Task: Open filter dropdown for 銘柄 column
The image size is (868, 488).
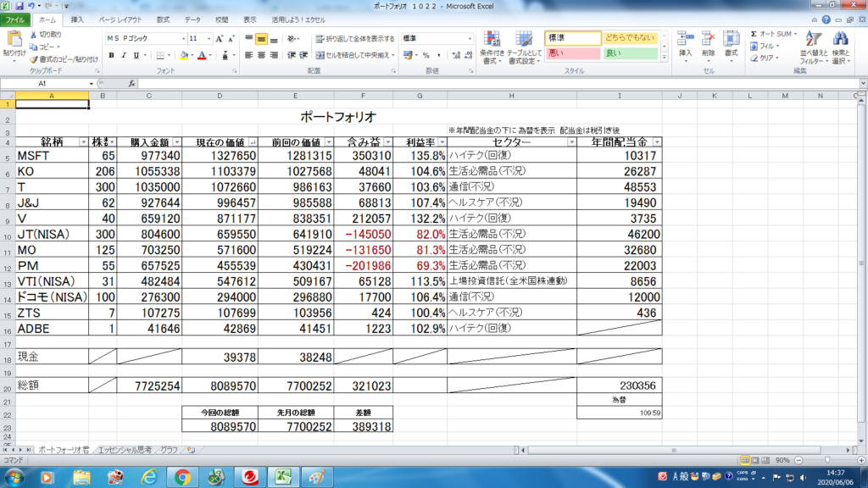Action: click(x=83, y=142)
